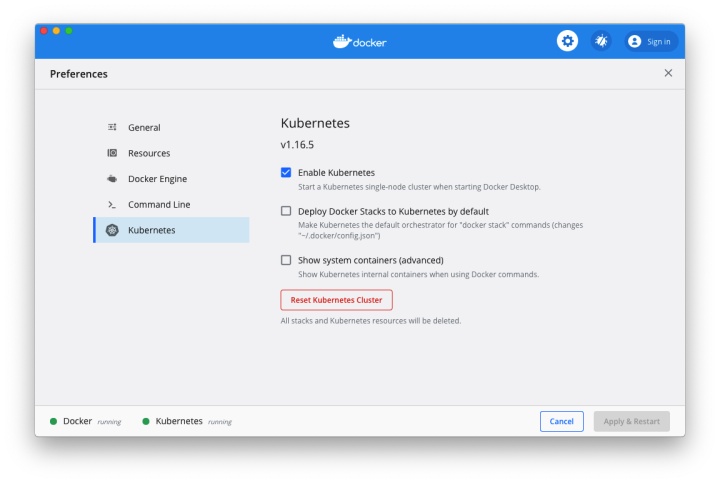Screen dimensions: 720x483
Task: Click the Docker Engine whale icon
Action: [112, 179]
